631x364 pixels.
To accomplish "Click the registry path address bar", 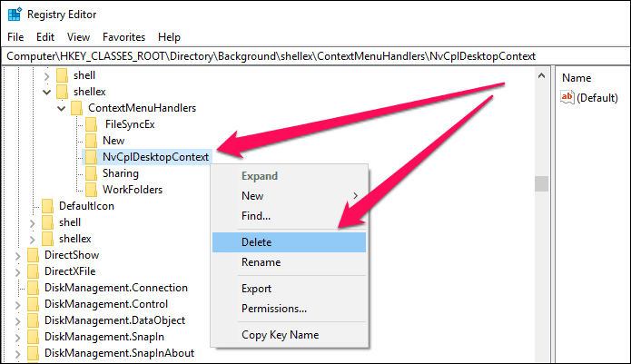I will [x=316, y=56].
